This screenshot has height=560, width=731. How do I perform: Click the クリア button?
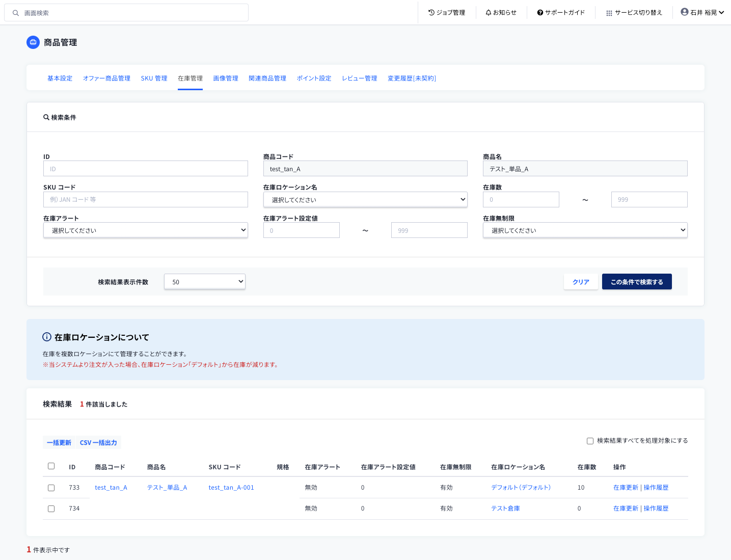581,282
